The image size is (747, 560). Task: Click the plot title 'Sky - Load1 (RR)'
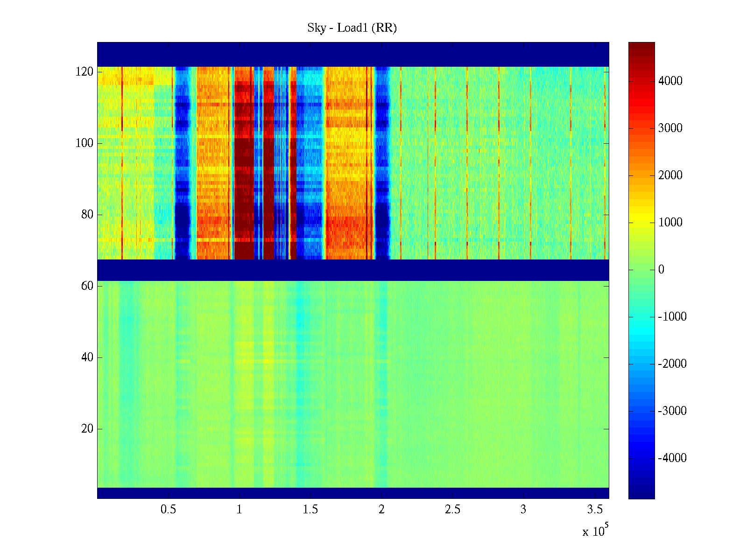[352, 28]
